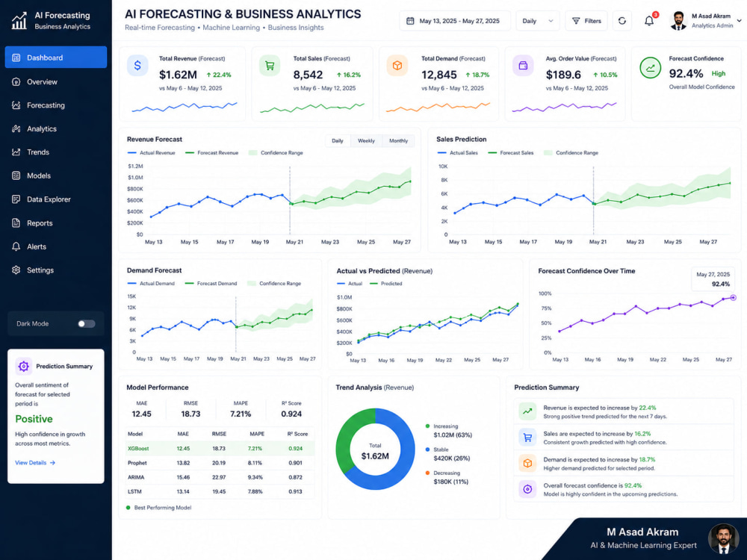Click the 0.924 R² Score value
This screenshot has width=747, height=560.
(x=291, y=414)
